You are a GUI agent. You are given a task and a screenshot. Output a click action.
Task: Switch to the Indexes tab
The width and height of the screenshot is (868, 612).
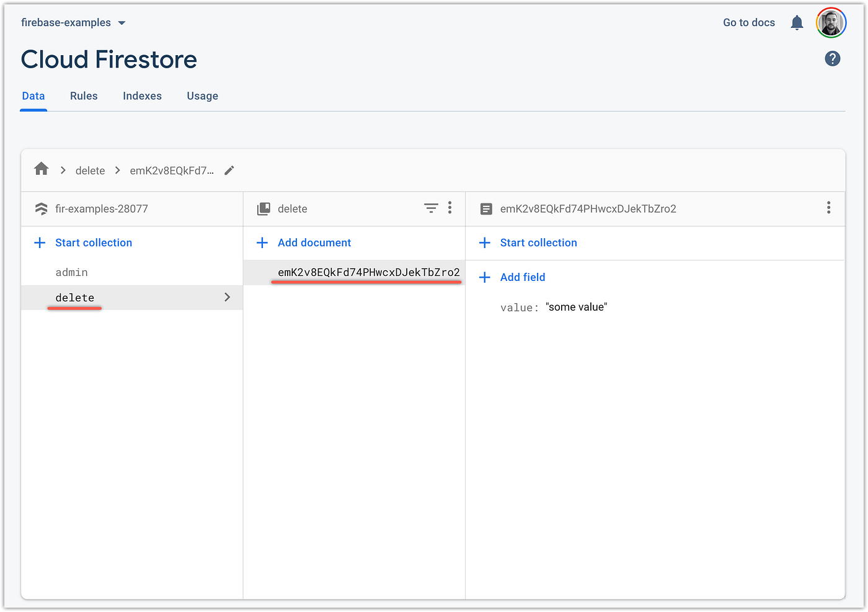click(x=142, y=96)
